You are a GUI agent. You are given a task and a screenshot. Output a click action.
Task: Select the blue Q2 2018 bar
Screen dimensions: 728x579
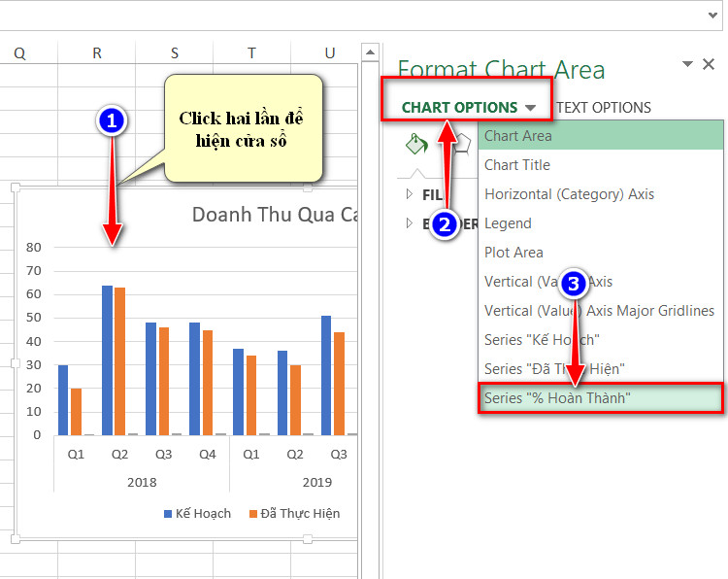tap(107, 360)
